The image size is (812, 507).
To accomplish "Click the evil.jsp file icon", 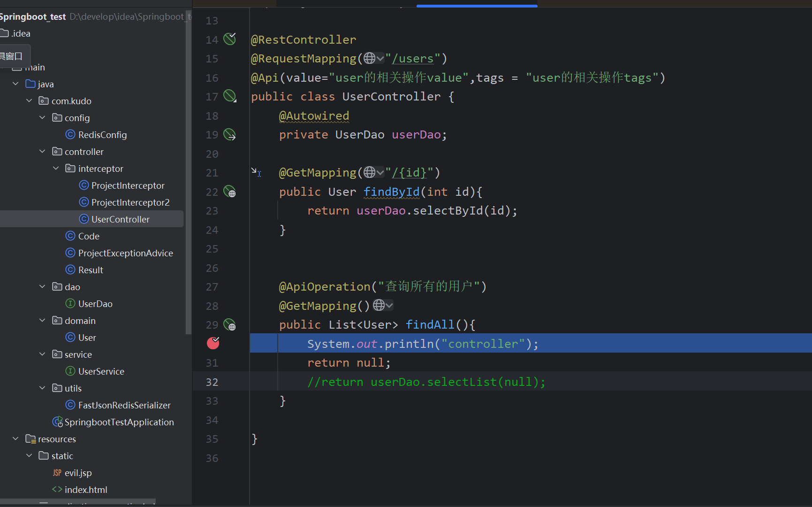I will click(x=57, y=473).
